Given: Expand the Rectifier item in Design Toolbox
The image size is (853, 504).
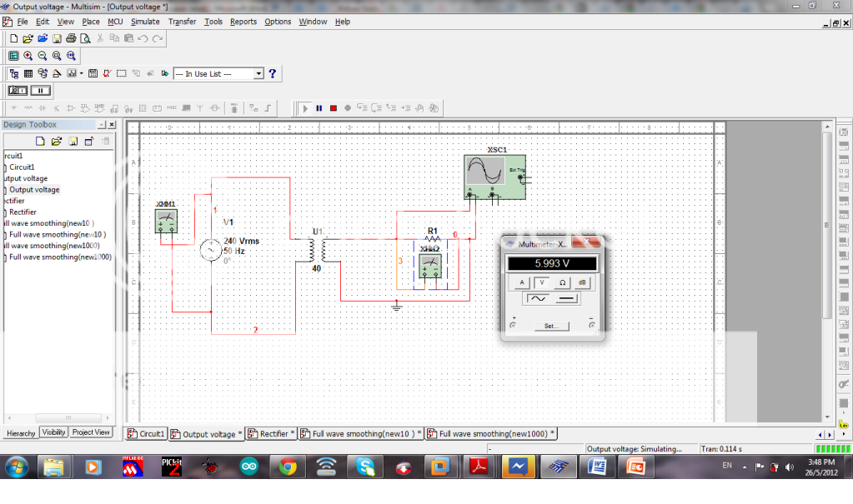Looking at the screenshot, I should [23, 212].
